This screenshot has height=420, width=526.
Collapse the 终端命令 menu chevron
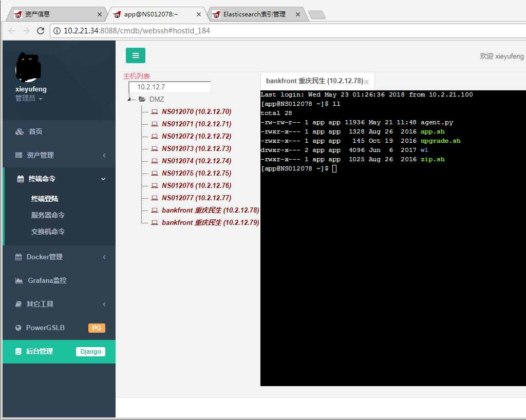103,179
